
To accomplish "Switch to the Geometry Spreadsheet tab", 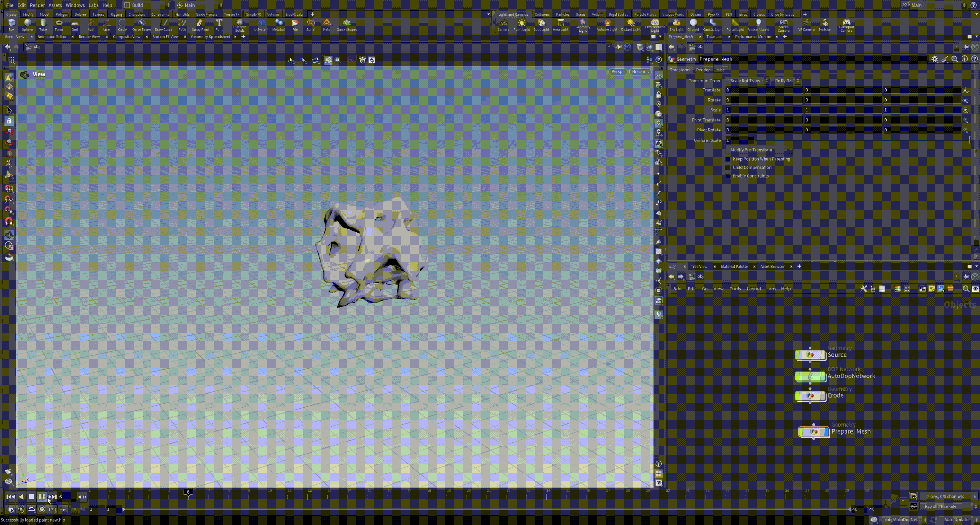I will [x=210, y=36].
